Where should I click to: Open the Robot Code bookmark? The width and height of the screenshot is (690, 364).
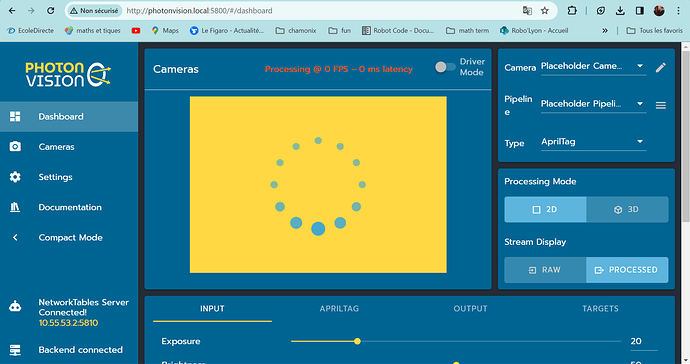(x=398, y=30)
